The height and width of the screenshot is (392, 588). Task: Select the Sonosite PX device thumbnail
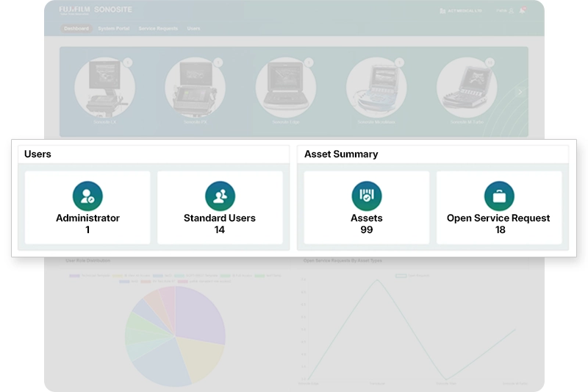tap(196, 88)
